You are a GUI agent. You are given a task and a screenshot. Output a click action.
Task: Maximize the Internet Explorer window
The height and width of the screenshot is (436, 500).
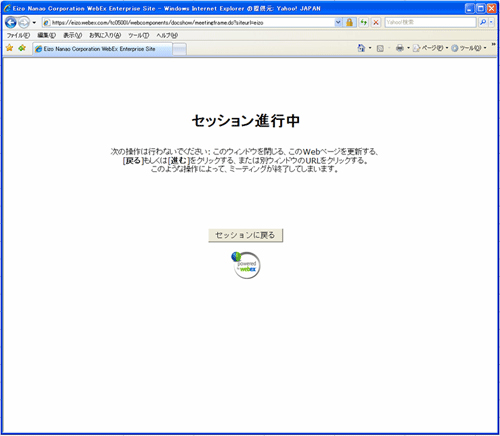pos(481,8)
